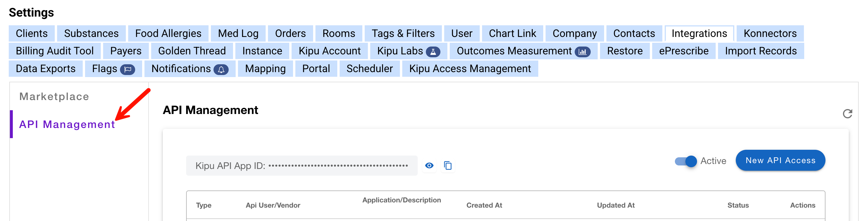Click the refresh icon for API Management
Screen dimensions: 868x221
click(847, 114)
